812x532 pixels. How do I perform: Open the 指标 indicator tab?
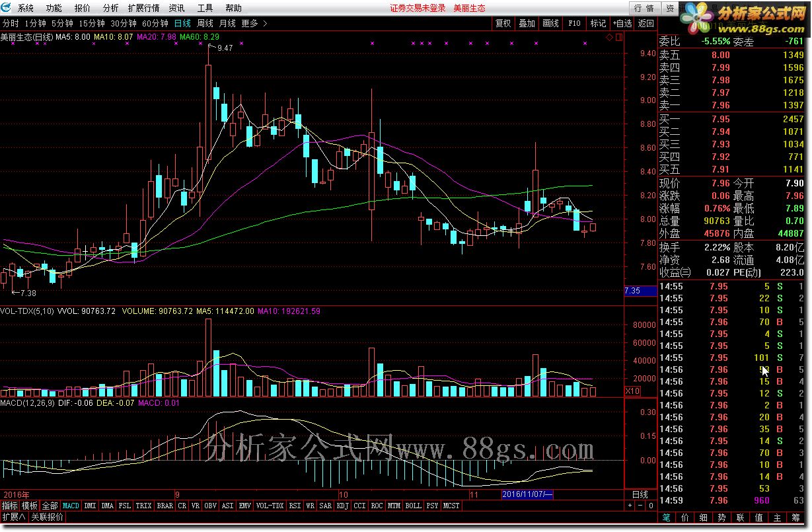pyautogui.click(x=10, y=506)
